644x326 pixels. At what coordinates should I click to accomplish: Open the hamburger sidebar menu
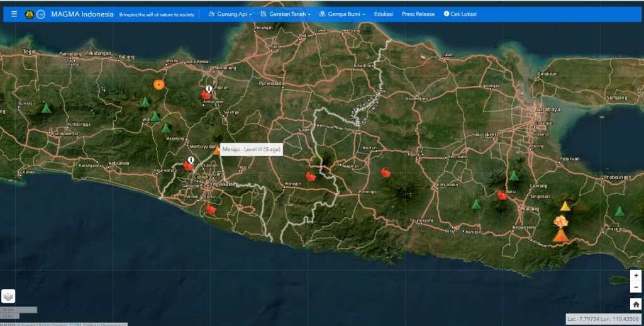[14, 14]
